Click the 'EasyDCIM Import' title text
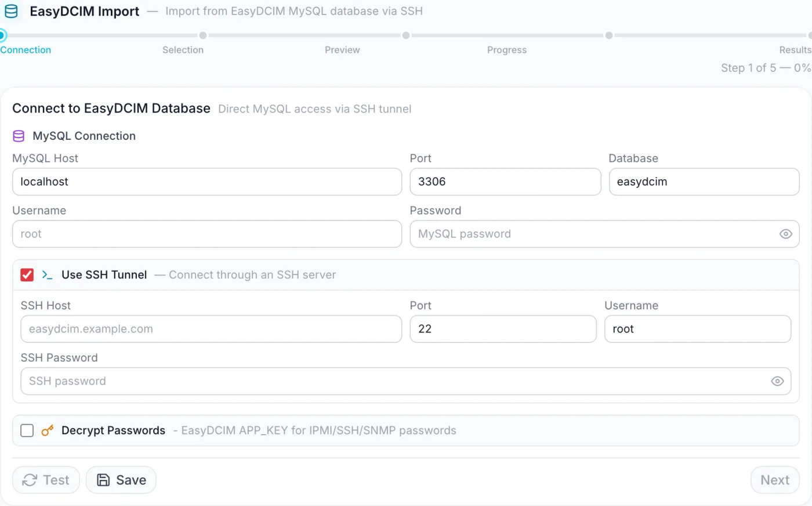The width and height of the screenshot is (812, 506). (x=85, y=12)
